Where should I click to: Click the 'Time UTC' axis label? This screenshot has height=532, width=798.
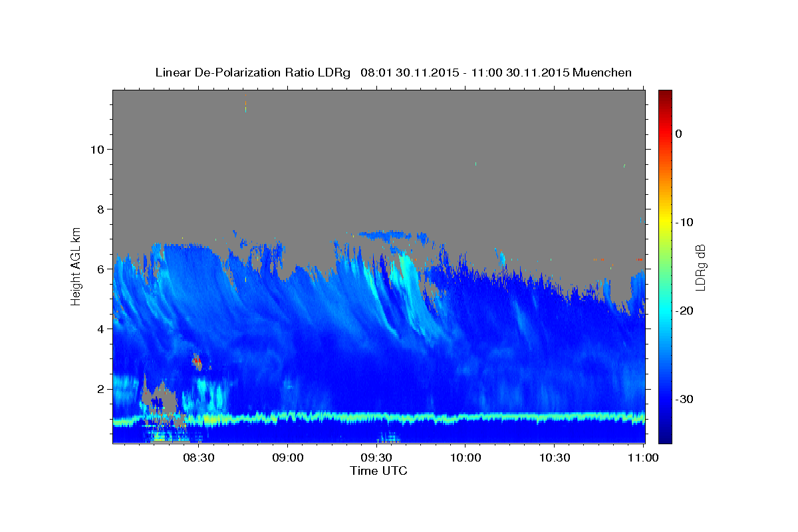(378, 471)
